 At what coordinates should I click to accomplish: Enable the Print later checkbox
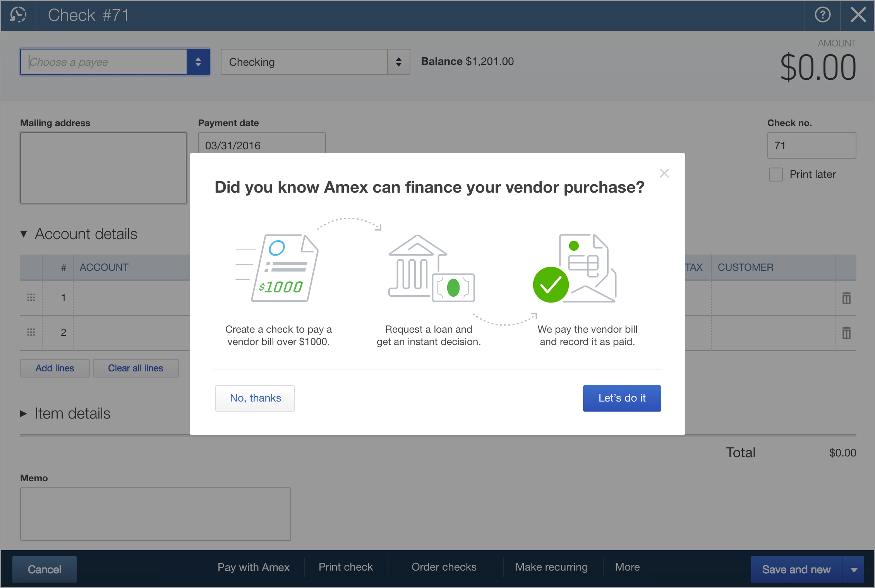pyautogui.click(x=776, y=174)
